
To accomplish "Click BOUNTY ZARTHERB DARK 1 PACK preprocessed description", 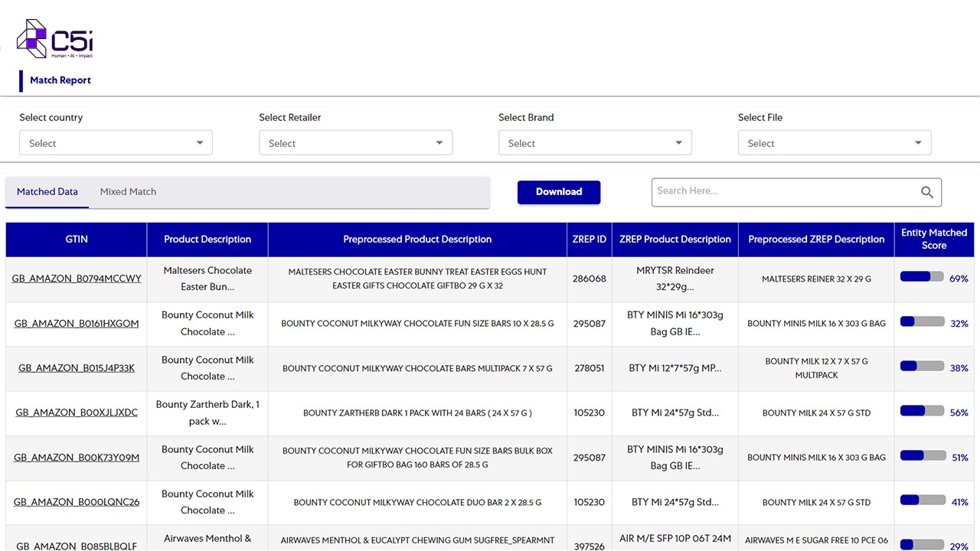I will 417,413.
